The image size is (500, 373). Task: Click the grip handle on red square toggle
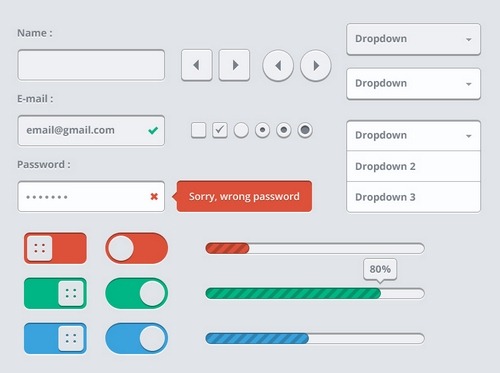point(40,248)
